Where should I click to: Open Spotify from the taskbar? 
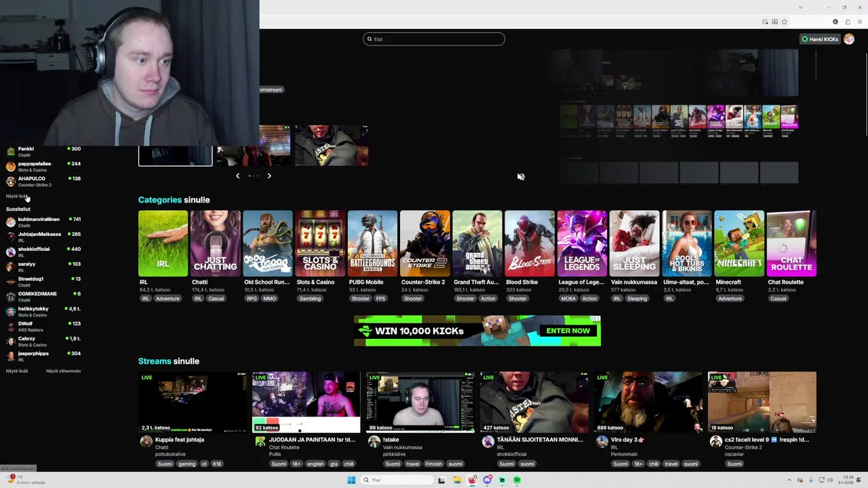517,480
